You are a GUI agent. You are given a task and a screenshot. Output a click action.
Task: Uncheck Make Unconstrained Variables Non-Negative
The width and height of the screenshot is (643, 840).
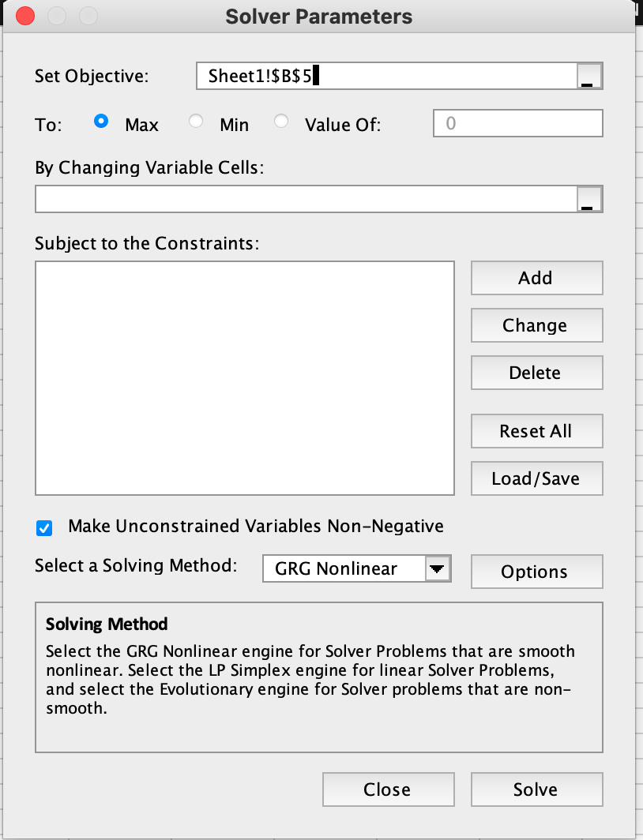pos(43,527)
